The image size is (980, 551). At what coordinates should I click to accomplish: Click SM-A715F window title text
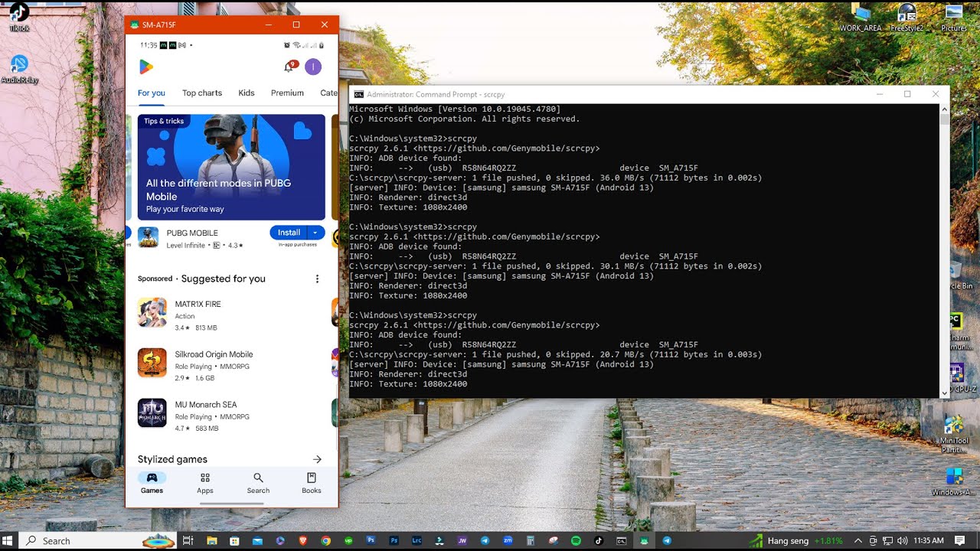[x=158, y=24]
